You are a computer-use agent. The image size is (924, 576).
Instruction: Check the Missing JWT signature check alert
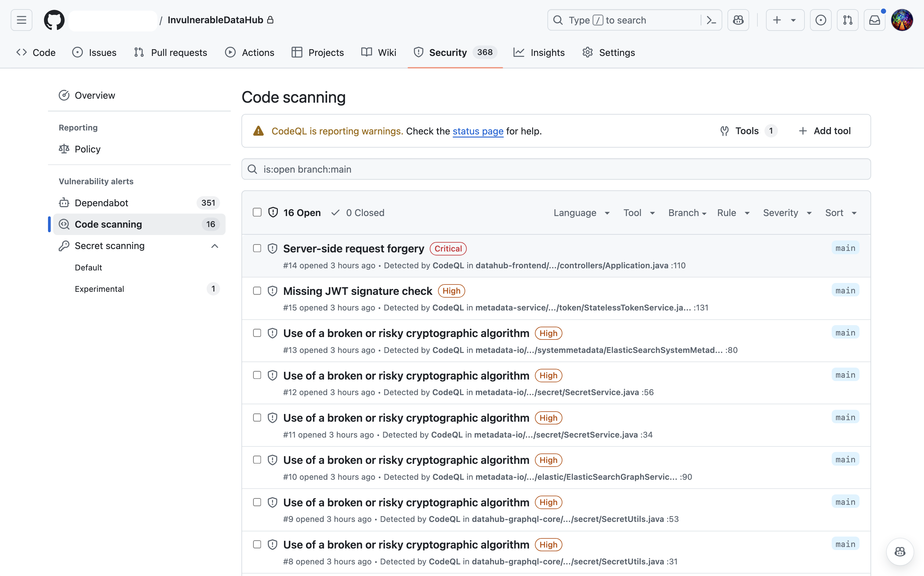257,291
